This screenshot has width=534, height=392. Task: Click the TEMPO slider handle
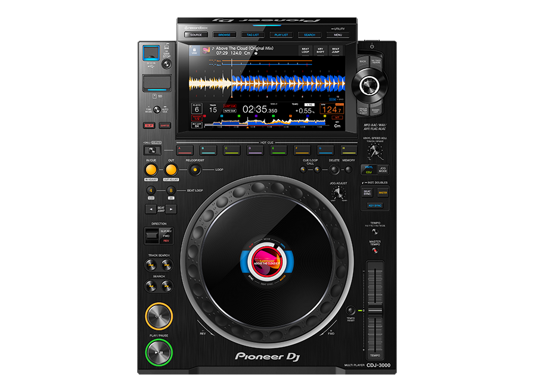[375, 310]
